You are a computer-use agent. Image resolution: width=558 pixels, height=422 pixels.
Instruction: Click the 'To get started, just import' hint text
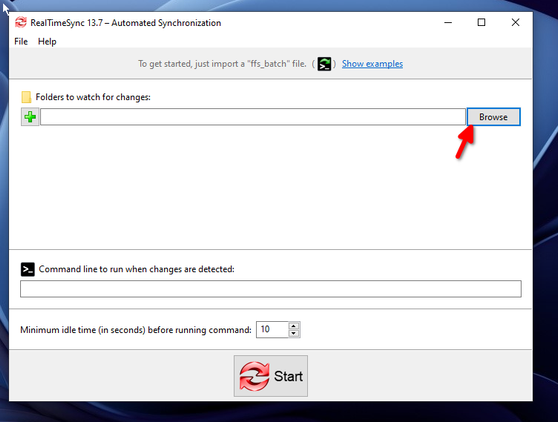pyautogui.click(x=222, y=64)
